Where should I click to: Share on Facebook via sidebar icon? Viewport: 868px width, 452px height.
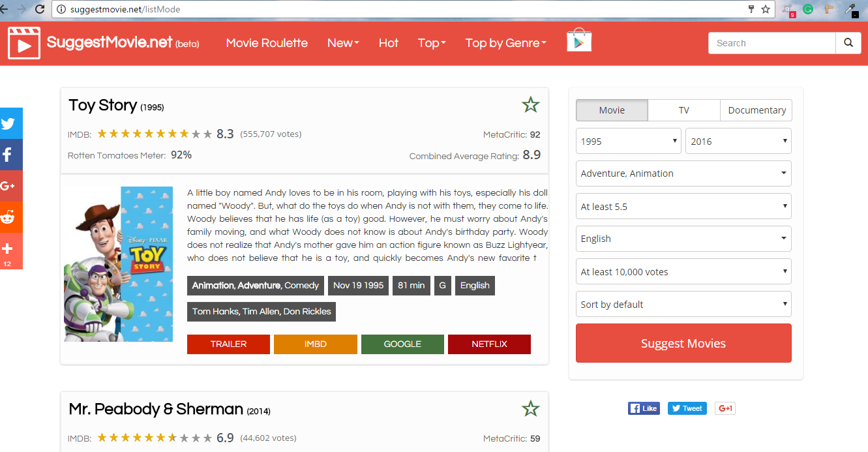click(x=9, y=155)
